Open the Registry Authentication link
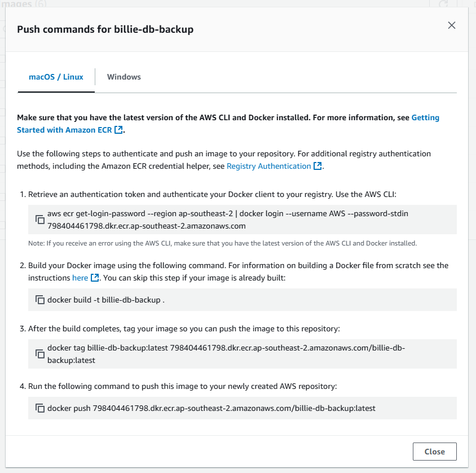Screen dimensions: 476x473 click(x=268, y=166)
